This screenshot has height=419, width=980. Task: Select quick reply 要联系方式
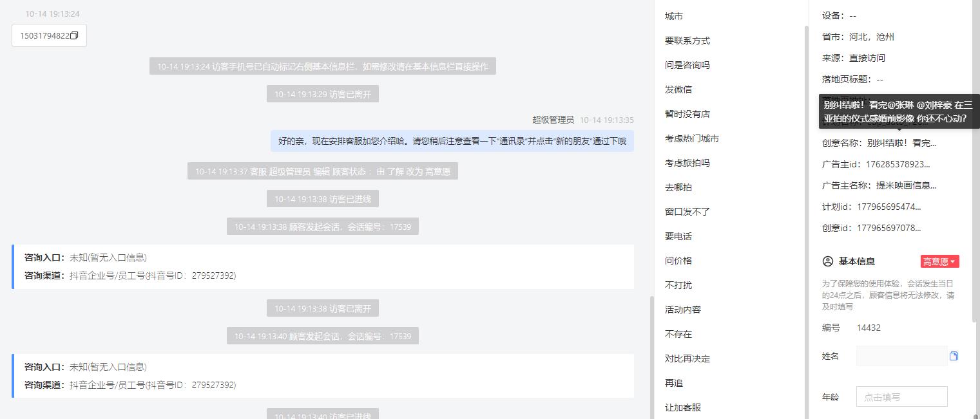click(687, 41)
